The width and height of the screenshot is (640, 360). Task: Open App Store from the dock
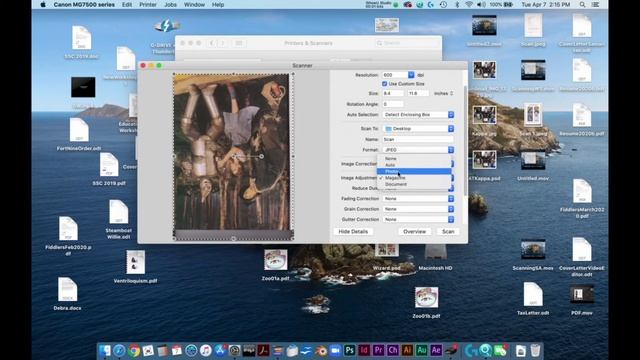tap(220, 350)
